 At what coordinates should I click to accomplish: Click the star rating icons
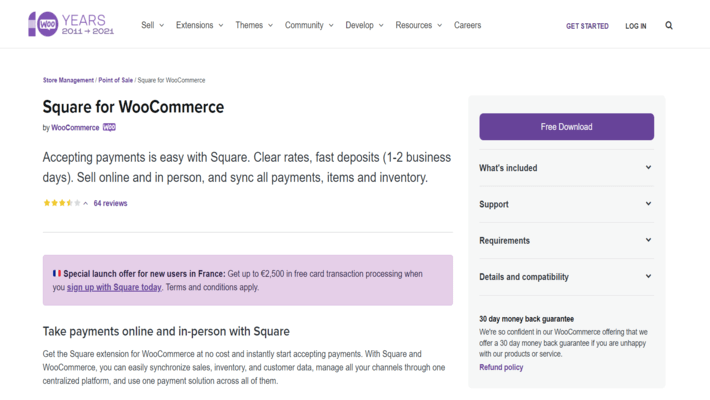[61, 203]
